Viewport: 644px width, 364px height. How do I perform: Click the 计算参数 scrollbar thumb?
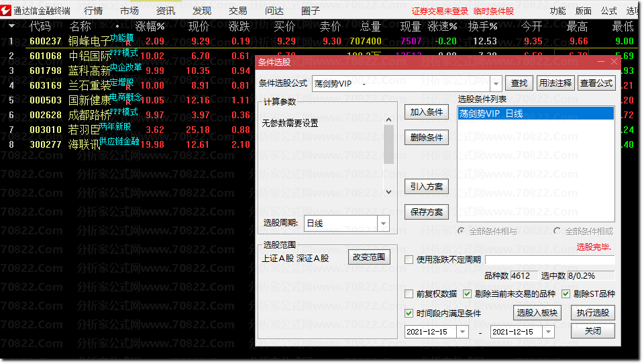(388, 144)
